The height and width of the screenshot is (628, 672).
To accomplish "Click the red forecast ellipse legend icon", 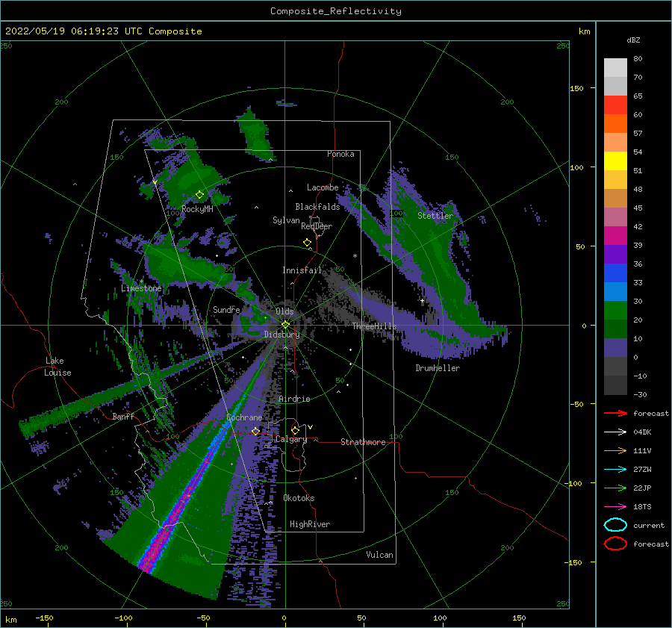I will point(615,544).
